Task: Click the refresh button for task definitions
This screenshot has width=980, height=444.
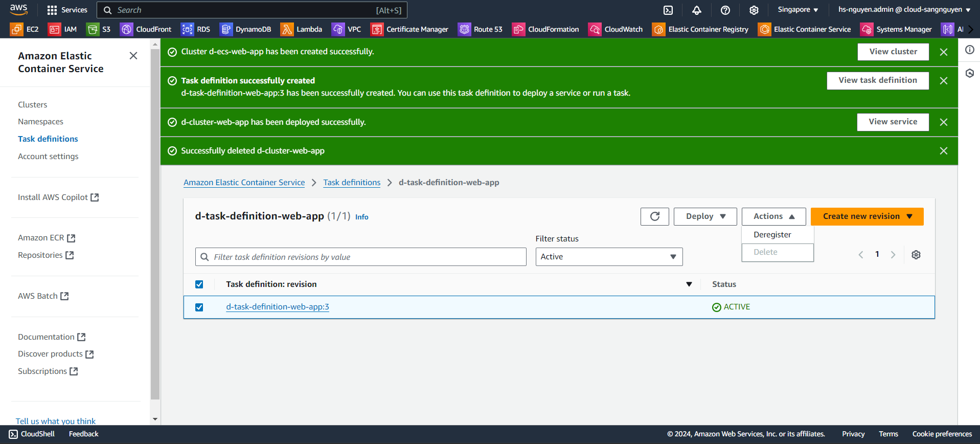Action: (654, 216)
